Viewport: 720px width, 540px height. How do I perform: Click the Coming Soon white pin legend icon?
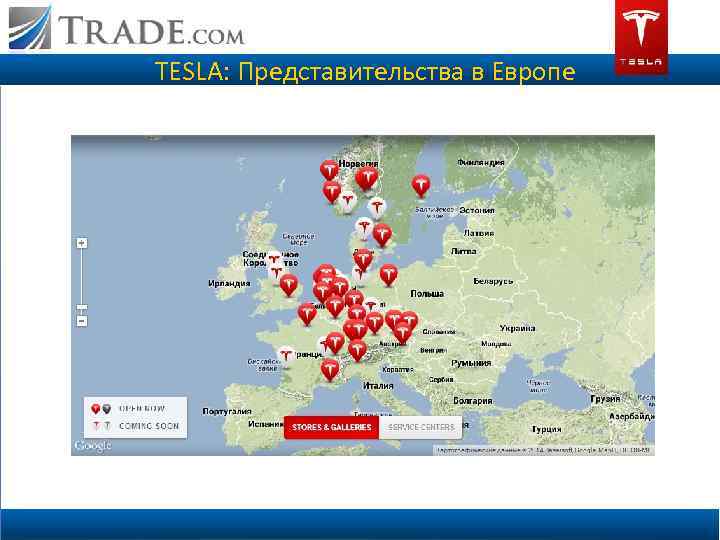click(96, 426)
